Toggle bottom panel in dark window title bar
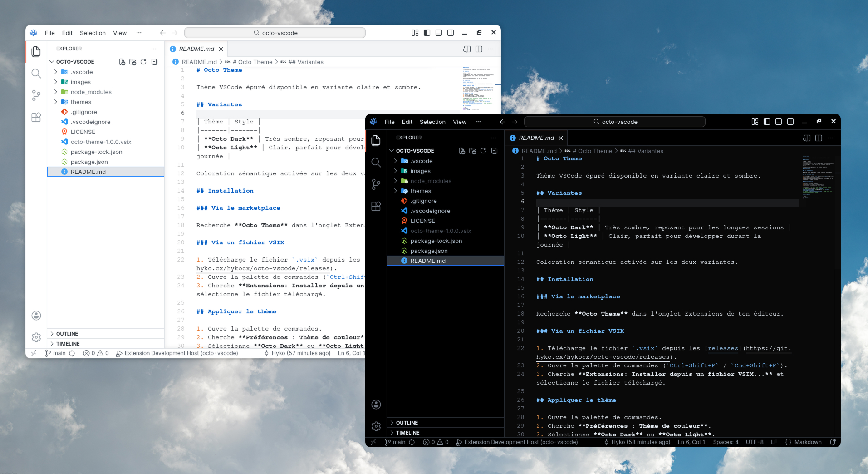The image size is (868, 474). 779,122
